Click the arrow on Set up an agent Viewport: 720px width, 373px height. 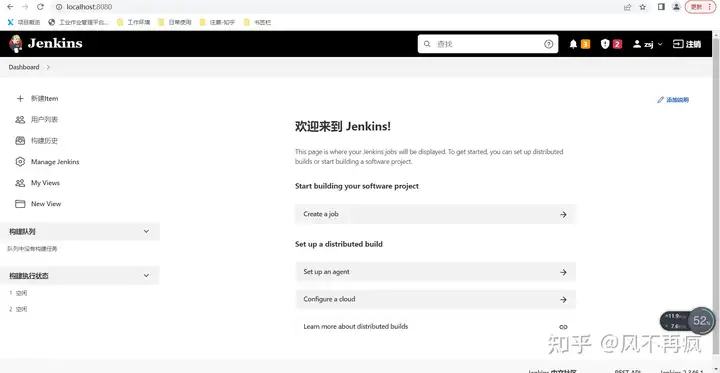coord(563,272)
